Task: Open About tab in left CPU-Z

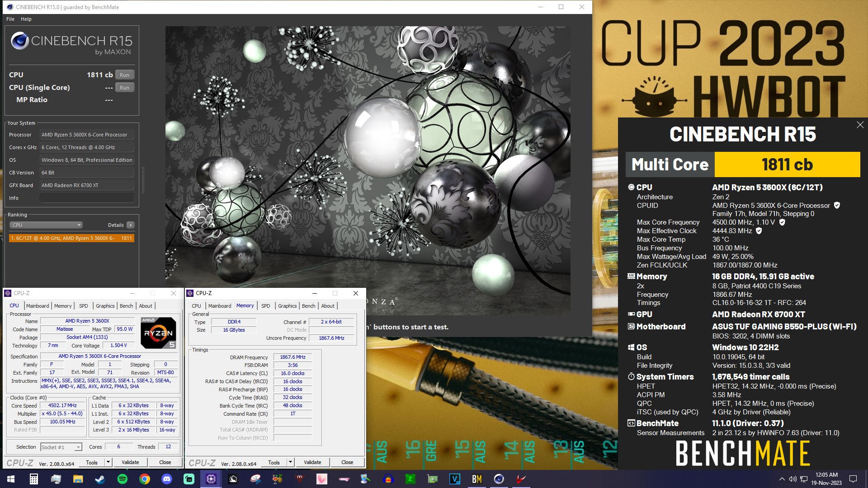Action: [146, 306]
